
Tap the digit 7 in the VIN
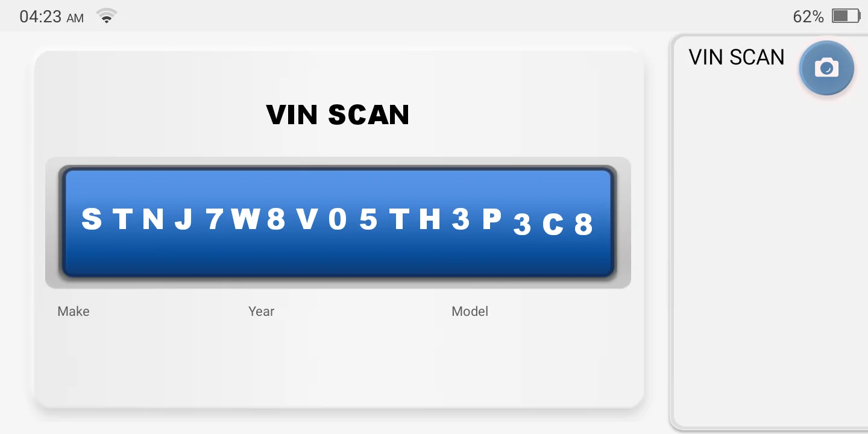click(x=215, y=219)
